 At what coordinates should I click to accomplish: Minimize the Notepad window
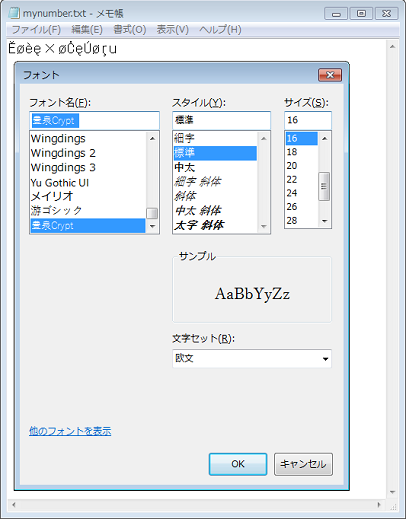click(x=336, y=14)
